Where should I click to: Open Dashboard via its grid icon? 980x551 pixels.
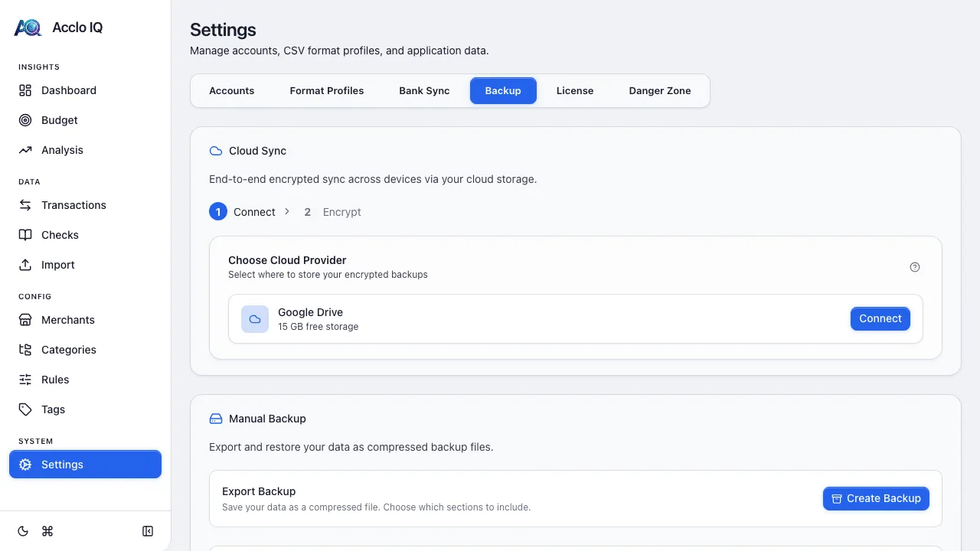pyautogui.click(x=25, y=90)
